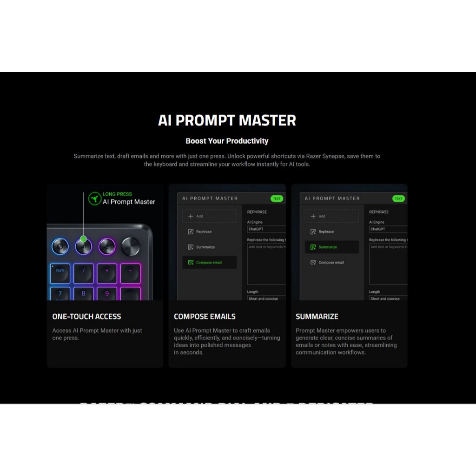
Task: Click the 'LONG PRESS' green label
Action: point(117,194)
